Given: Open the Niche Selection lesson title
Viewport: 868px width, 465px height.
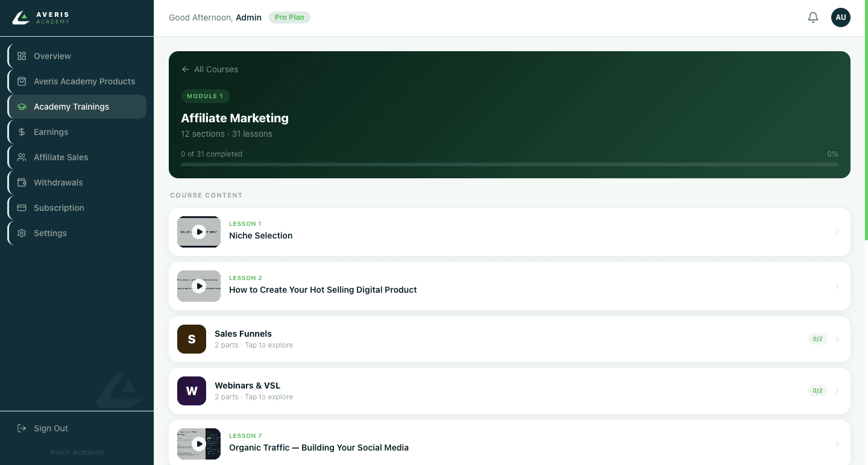Looking at the screenshot, I should pyautogui.click(x=260, y=236).
